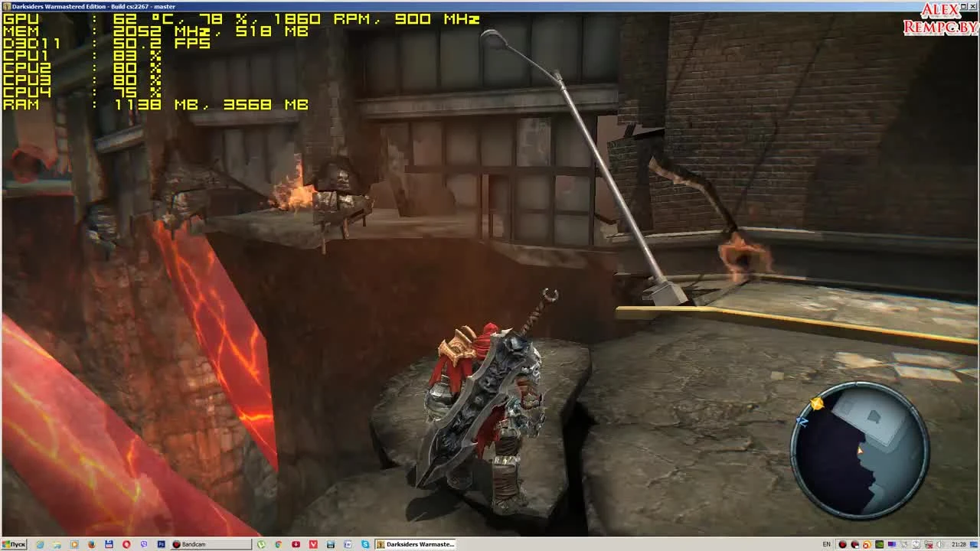Launch Opera browser from quick launch
Screen dimensions: 980x551
(x=126, y=544)
